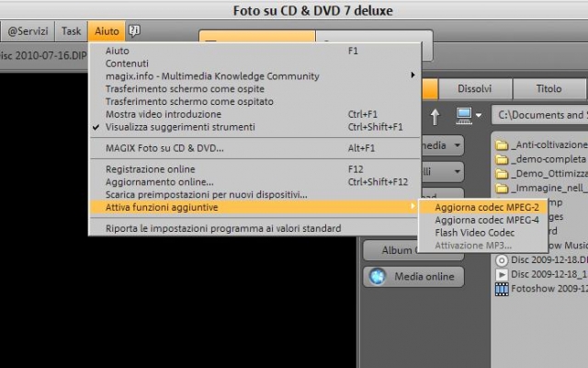The height and width of the screenshot is (368, 588).
Task: Select the _Immagine_nell folder icon
Action: (x=502, y=188)
